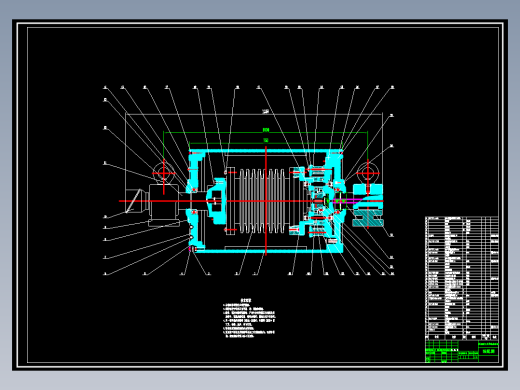Click the white overall length dimension text
Viewport: 520px width, 390px height.
click(265, 112)
